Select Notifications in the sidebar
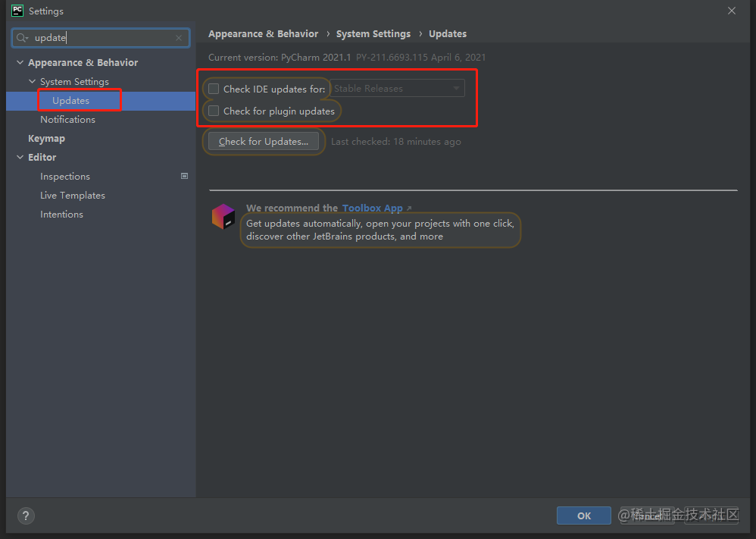Viewport: 756px width, 539px height. [x=67, y=119]
